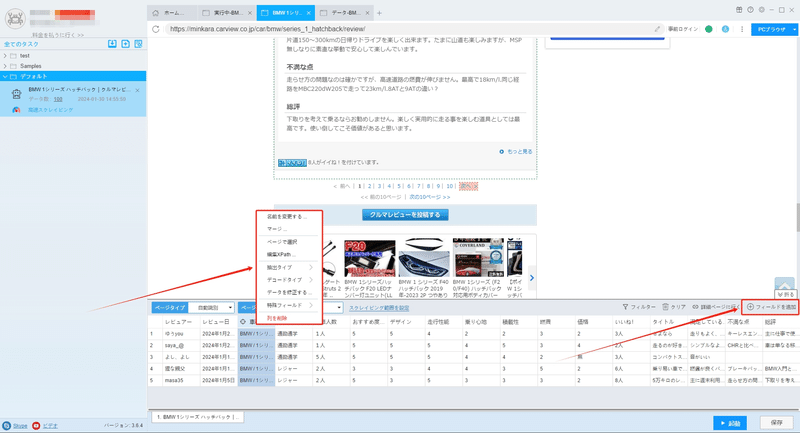Open the three-dot more options menu
The image size is (800, 433).
(x=742, y=29)
